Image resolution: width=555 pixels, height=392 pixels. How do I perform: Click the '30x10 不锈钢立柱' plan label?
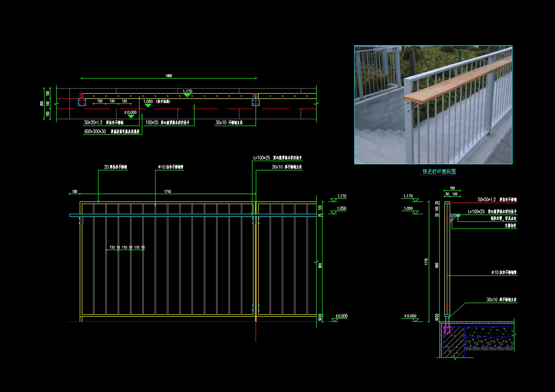tap(229, 123)
